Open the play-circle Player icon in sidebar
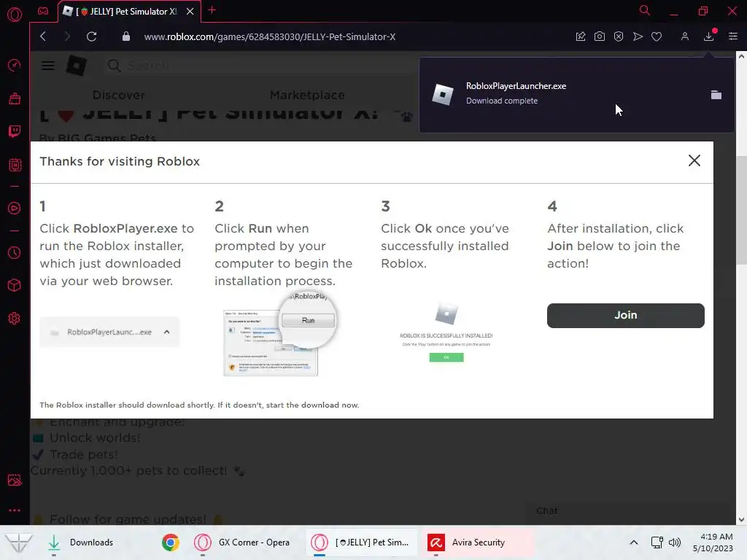This screenshot has width=747, height=560. pos(15,208)
